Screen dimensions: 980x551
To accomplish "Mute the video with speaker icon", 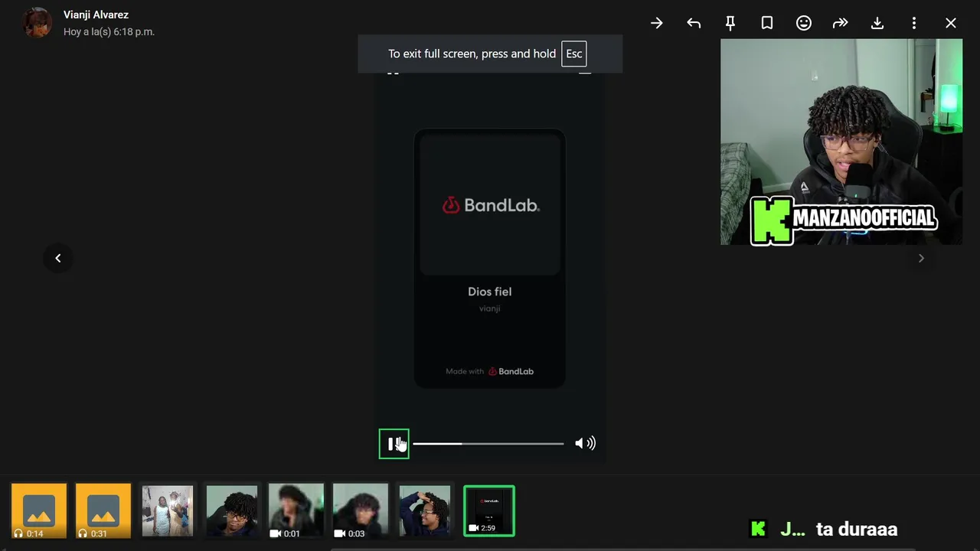I will pyautogui.click(x=585, y=443).
